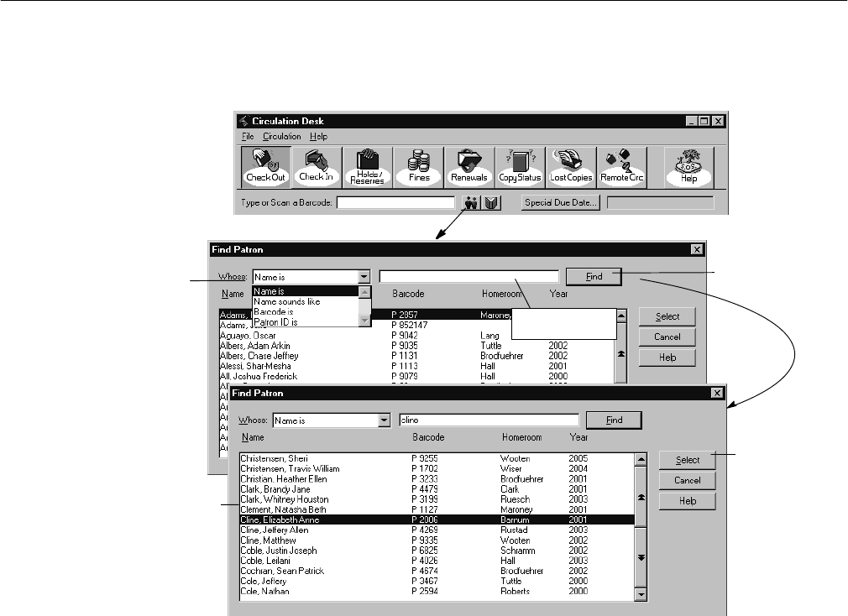
Task: Expand Whose dropdown in front Find Patron
Action: click(384, 420)
